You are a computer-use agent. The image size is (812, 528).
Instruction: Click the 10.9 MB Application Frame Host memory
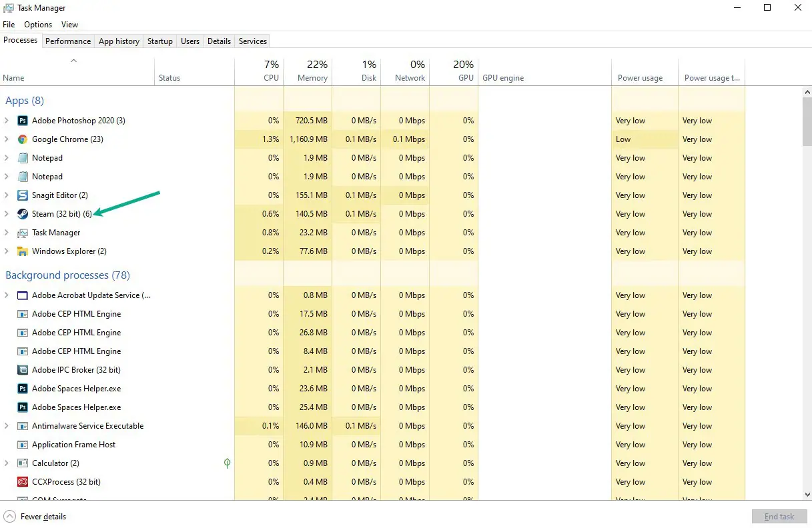(314, 445)
